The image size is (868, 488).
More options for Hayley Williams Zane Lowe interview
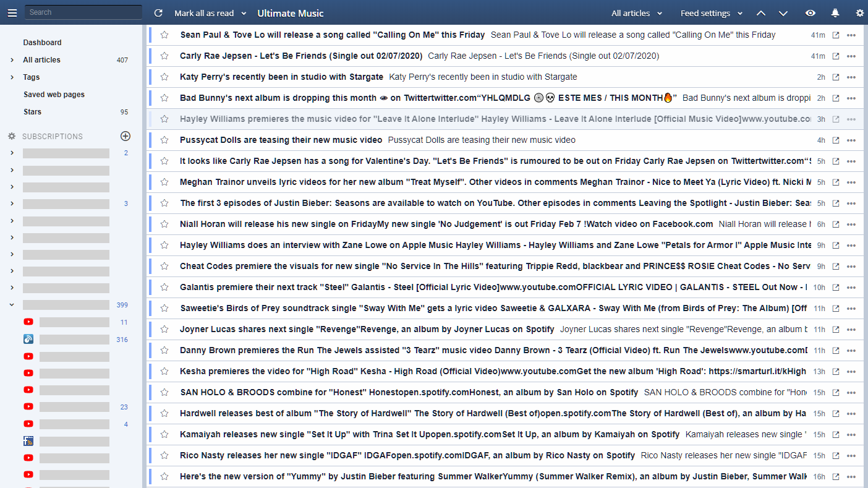851,245
